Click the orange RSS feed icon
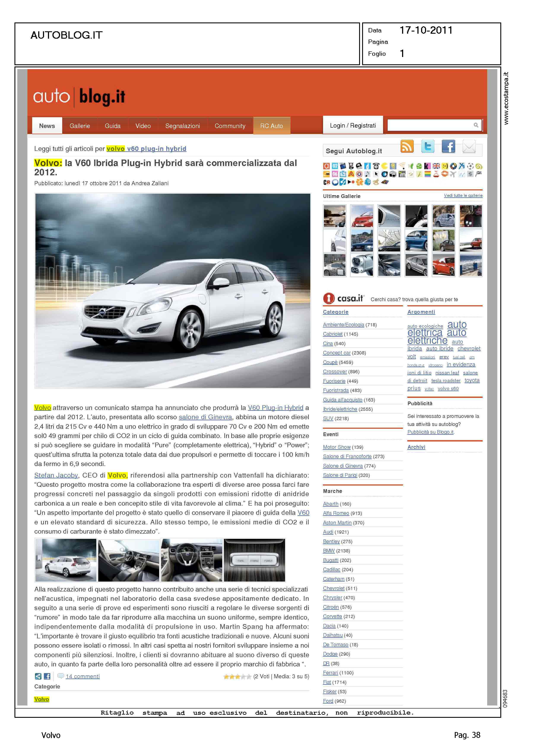Viewport: 539px width, 756px height. (x=407, y=146)
